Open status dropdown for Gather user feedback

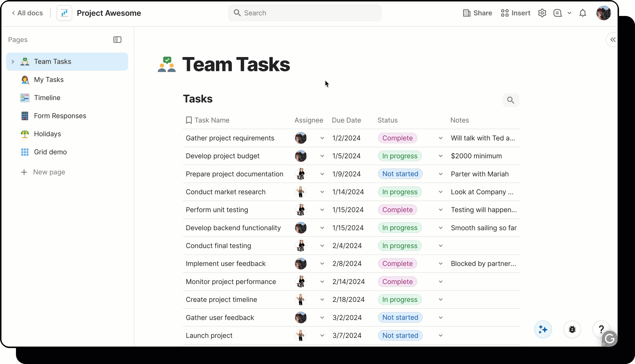[x=441, y=318]
